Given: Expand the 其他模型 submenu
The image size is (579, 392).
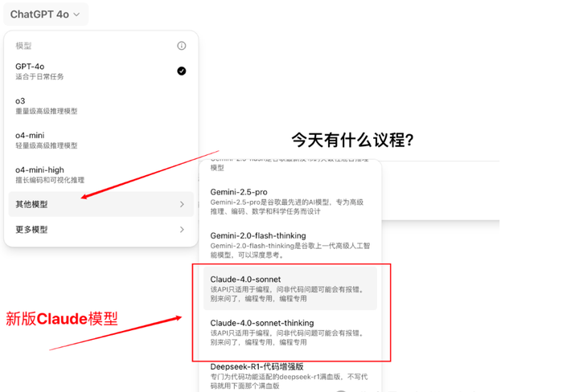Looking at the screenshot, I should [101, 204].
